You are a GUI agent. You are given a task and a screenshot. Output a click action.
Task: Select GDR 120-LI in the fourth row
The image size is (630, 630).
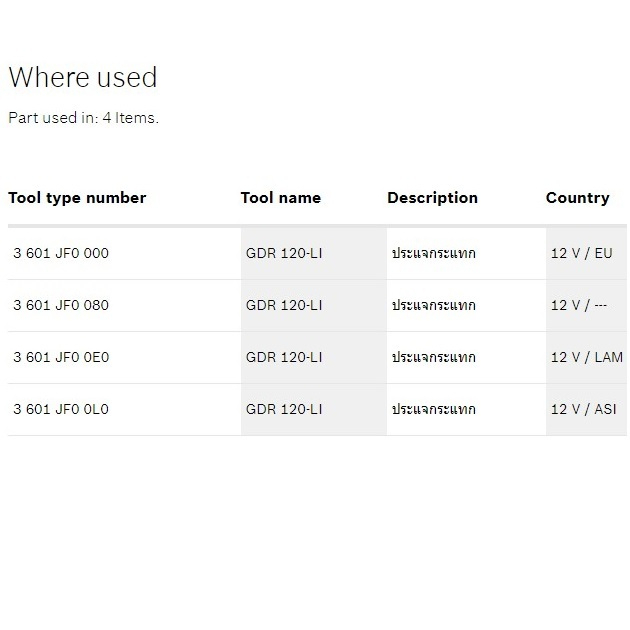click(x=284, y=410)
